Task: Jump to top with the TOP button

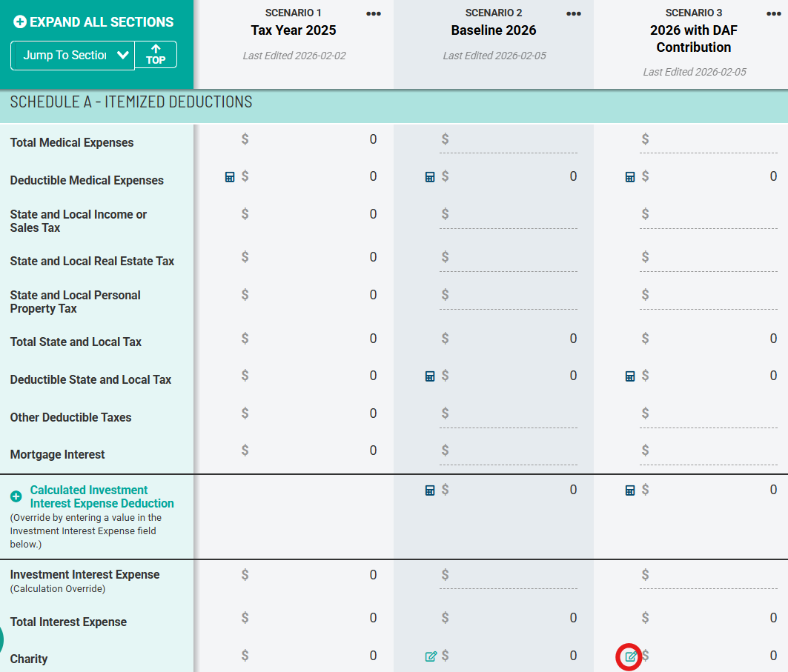Action: (x=156, y=55)
